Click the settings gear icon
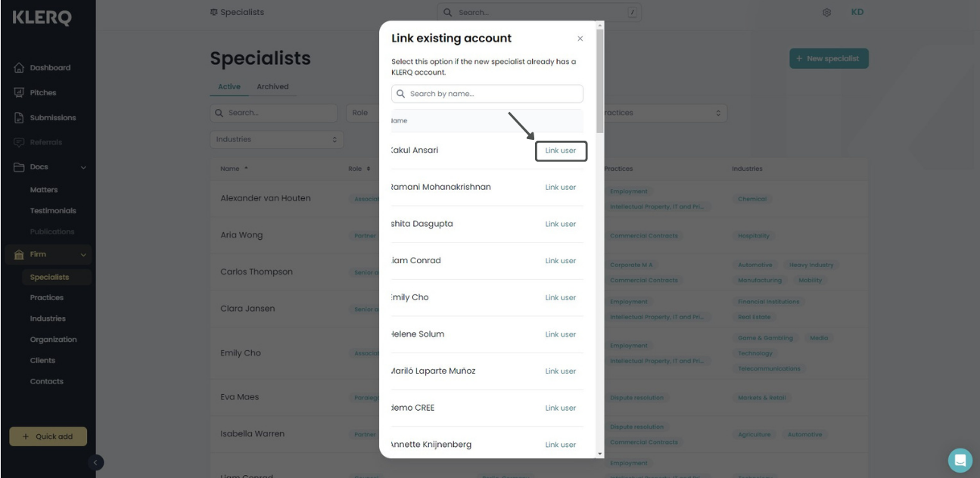 (827, 13)
